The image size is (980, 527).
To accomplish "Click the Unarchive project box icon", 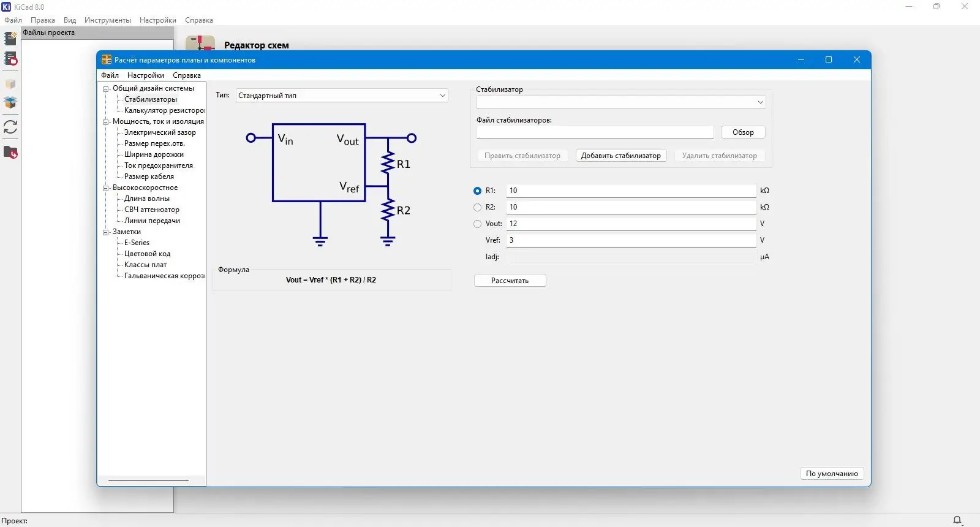I will pyautogui.click(x=10, y=102).
